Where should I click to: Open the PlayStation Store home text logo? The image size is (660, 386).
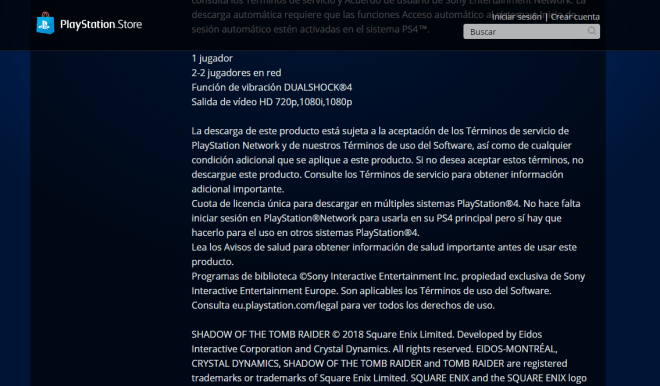point(101,24)
